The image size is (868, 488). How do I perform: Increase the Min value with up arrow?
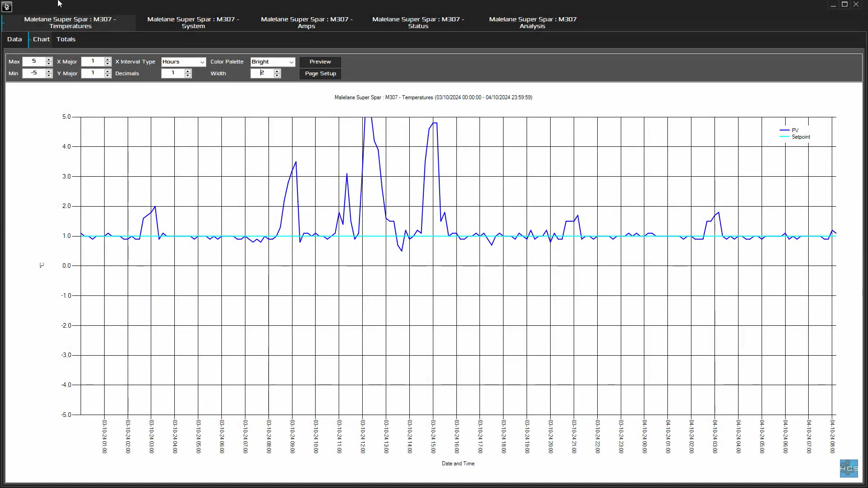coord(49,71)
